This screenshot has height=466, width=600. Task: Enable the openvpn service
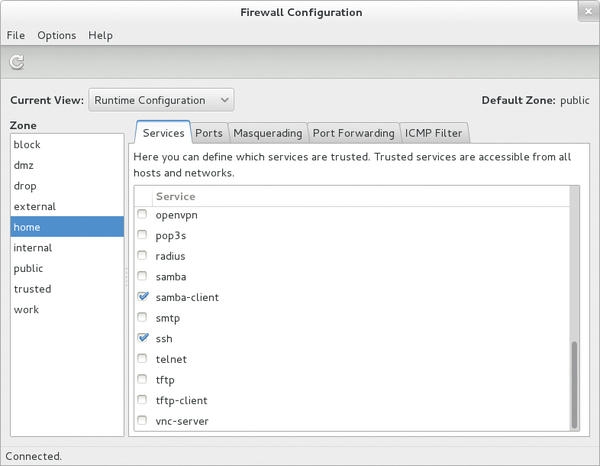pos(142,214)
